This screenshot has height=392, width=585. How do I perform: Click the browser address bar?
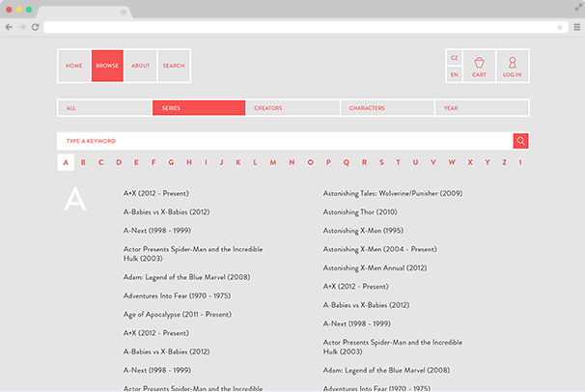click(299, 27)
